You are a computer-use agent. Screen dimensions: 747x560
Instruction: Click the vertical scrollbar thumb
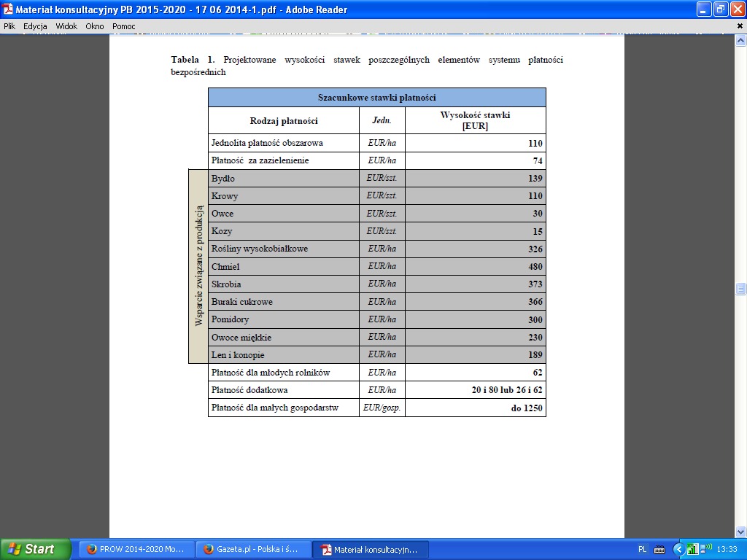click(740, 288)
